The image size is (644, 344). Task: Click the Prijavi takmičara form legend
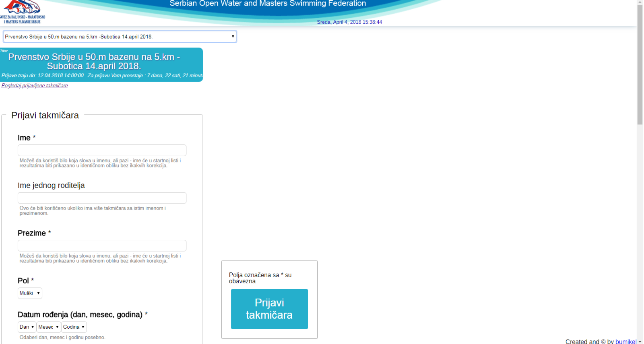pyautogui.click(x=45, y=115)
